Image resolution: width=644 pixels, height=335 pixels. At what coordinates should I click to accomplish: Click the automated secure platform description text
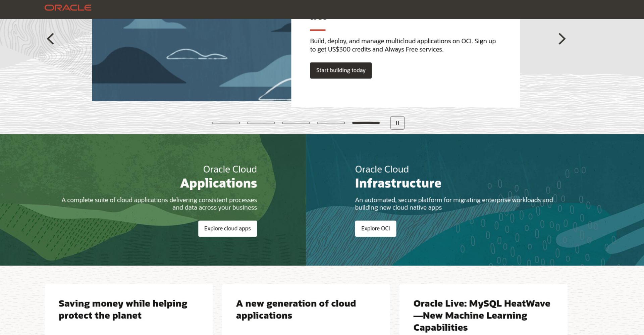454,204
